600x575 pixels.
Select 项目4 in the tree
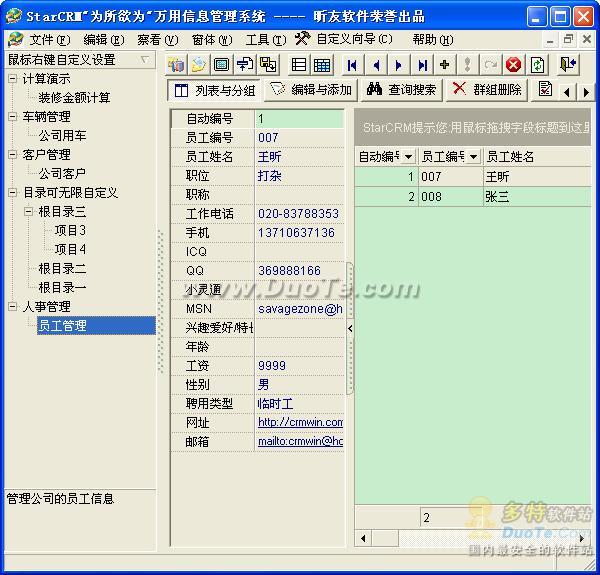click(70, 249)
